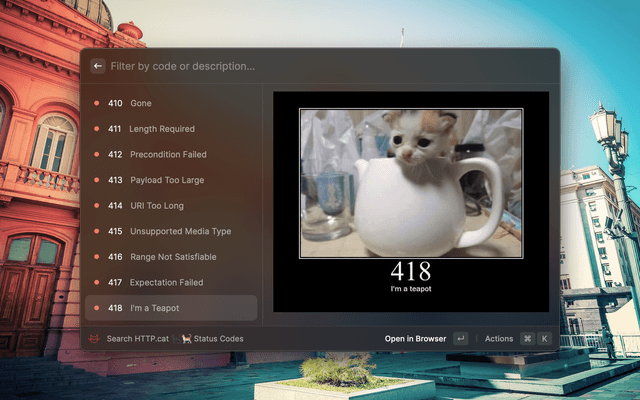Click the highlighted 418 I'm a Teapot row
640x400 pixels.
click(x=170, y=308)
